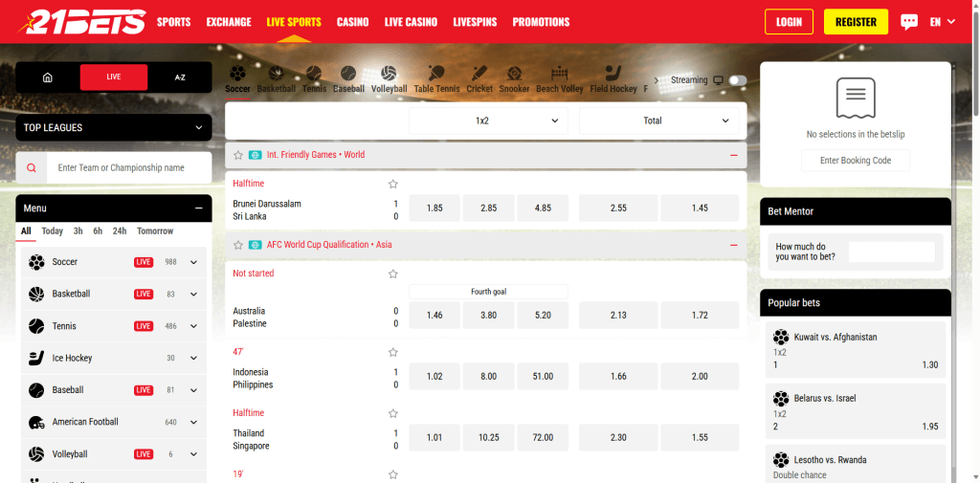Click the 21Bets logo
980x483 pixels.
82,21
